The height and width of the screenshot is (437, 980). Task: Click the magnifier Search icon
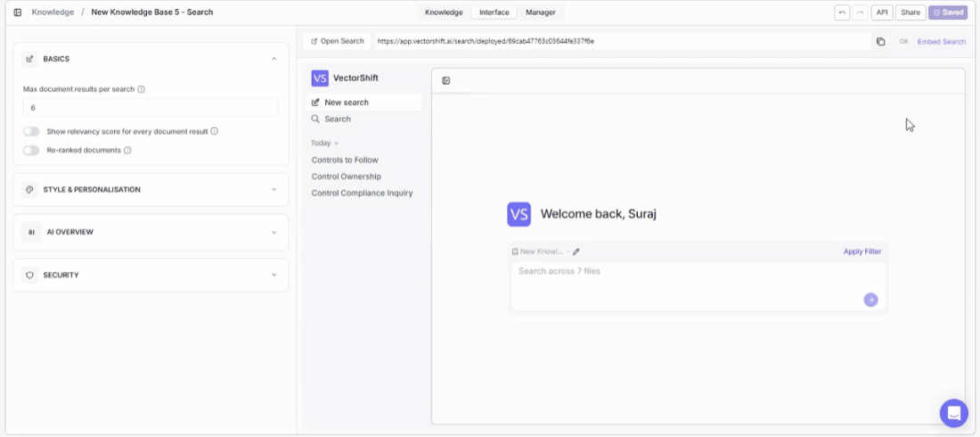[315, 119]
